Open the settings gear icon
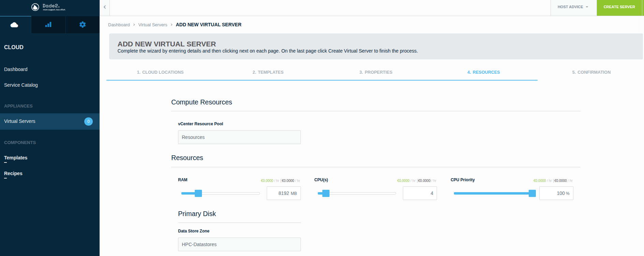 [x=83, y=25]
